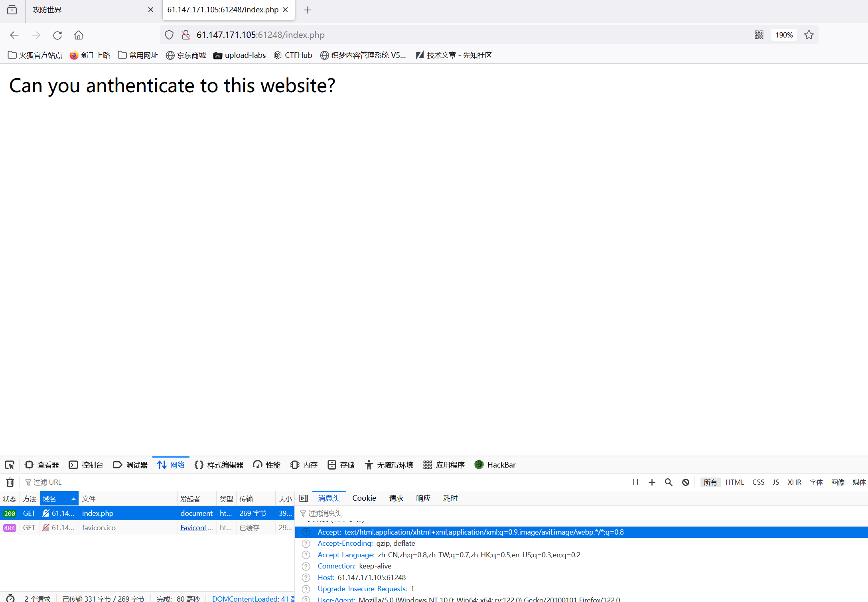
Task: Open a new browser tab
Action: click(x=308, y=10)
